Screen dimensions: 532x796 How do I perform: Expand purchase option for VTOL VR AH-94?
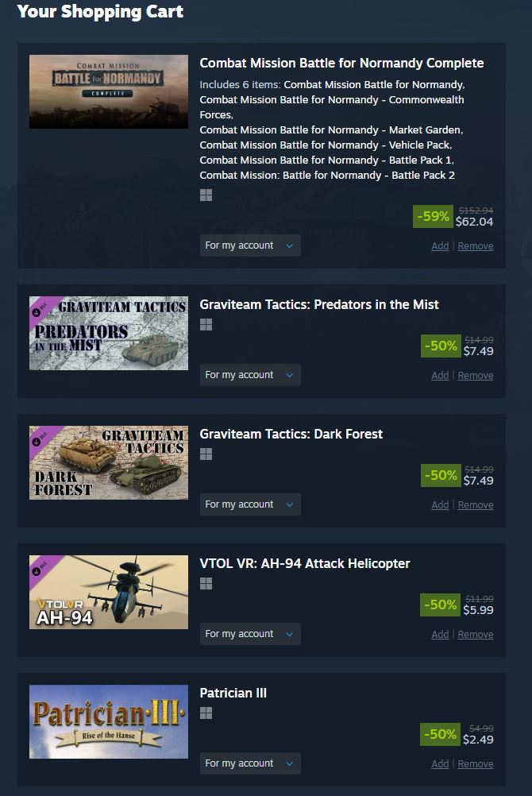[x=250, y=634]
